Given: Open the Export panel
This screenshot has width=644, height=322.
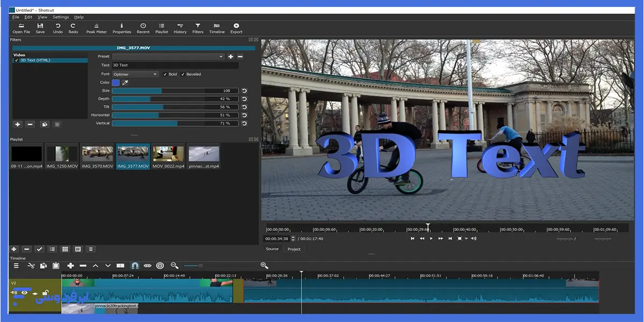Looking at the screenshot, I should (x=236, y=28).
